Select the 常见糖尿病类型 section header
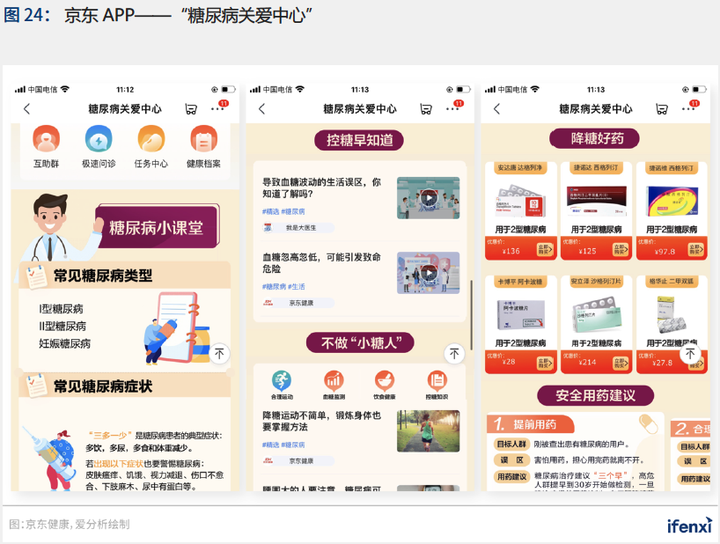 pos(124,275)
